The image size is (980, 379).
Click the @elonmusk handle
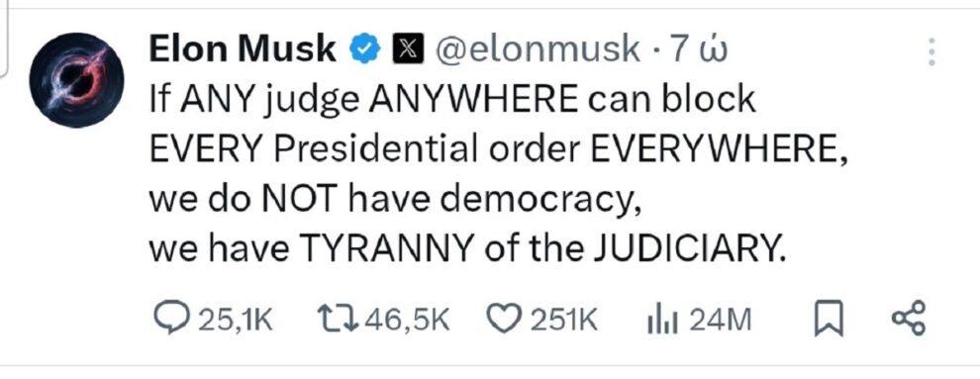click(537, 49)
